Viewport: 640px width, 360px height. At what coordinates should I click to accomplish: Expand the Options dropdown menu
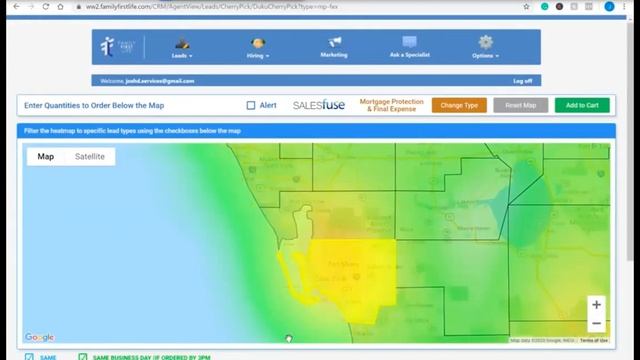pos(486,56)
